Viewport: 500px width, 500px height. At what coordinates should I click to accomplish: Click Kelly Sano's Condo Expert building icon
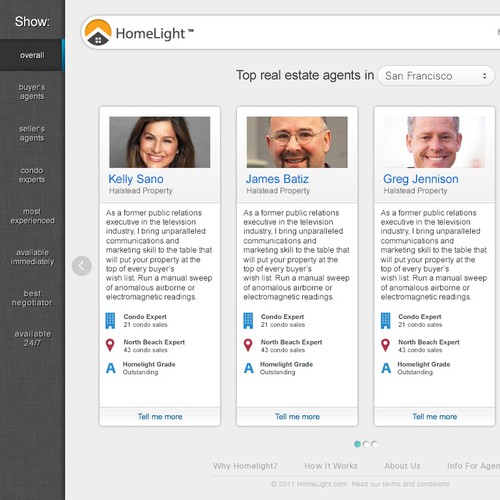(110, 321)
